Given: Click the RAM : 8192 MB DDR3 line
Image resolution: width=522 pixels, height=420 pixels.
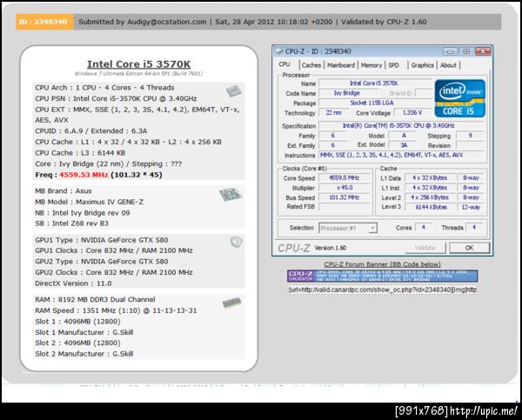Looking at the screenshot, I should pos(95,299).
